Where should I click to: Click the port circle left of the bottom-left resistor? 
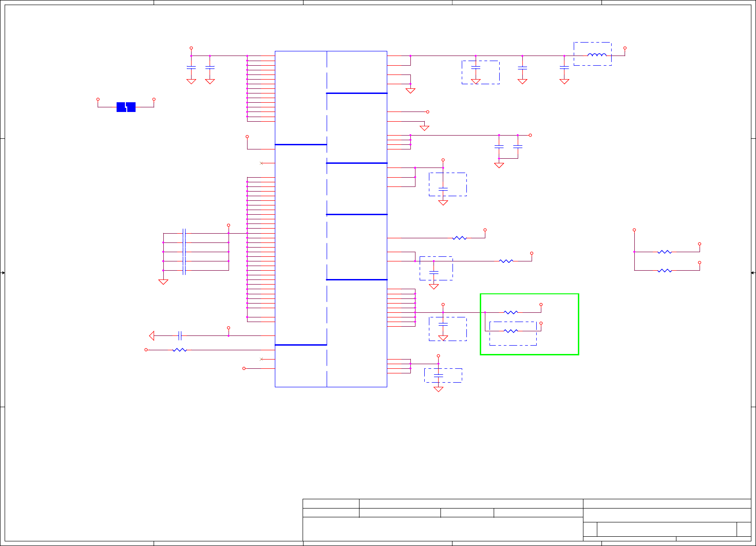tap(146, 350)
